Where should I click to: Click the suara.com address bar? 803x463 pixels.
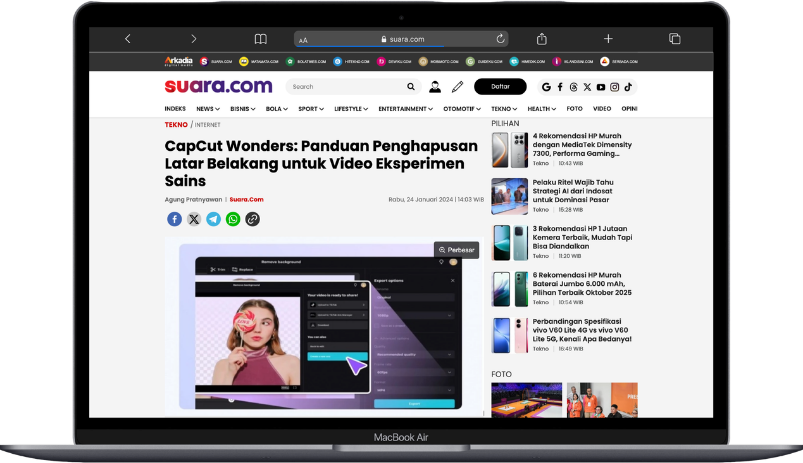401,39
